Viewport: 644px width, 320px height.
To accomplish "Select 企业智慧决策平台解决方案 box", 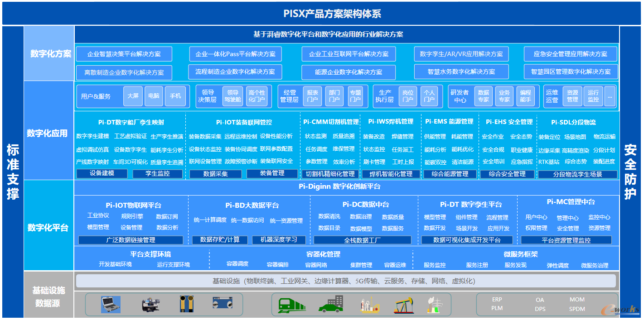I will click(x=124, y=54).
